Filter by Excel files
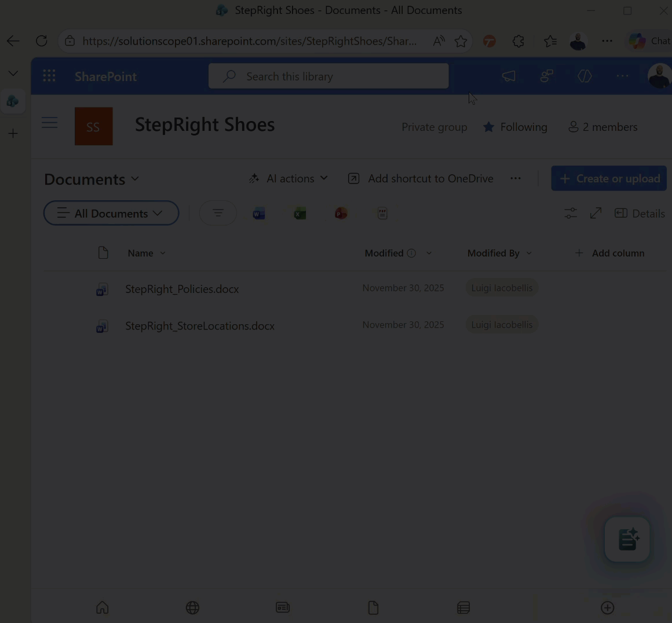 300,214
